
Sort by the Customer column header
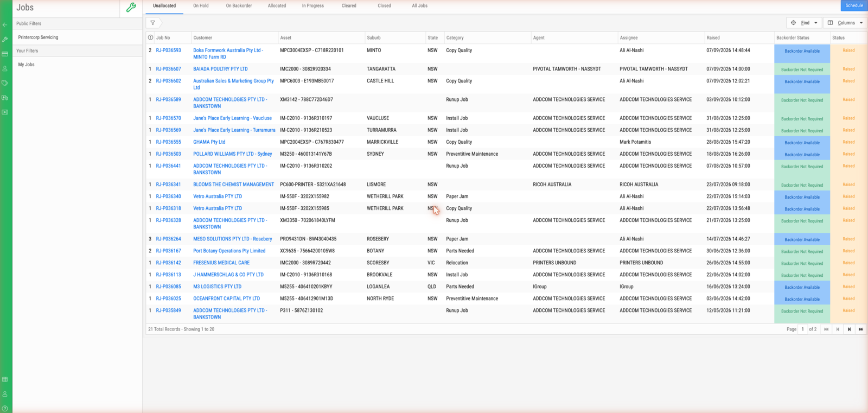coord(202,38)
